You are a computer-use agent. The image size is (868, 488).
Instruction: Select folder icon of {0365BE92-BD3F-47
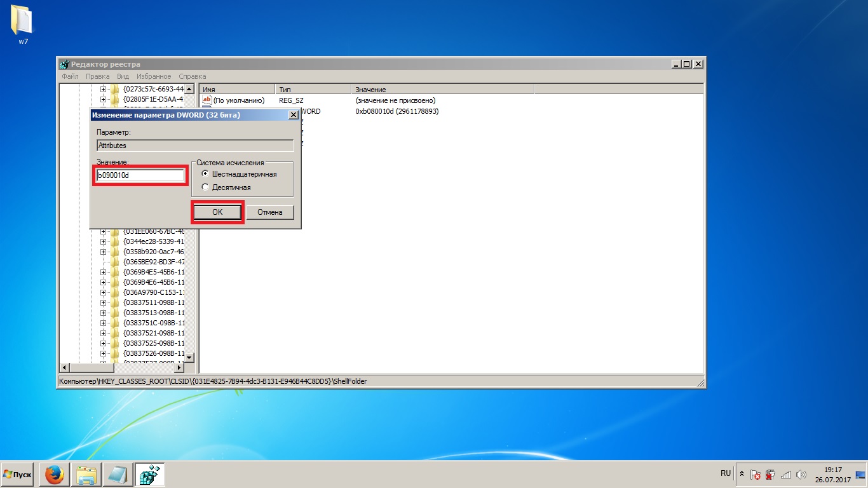click(114, 262)
